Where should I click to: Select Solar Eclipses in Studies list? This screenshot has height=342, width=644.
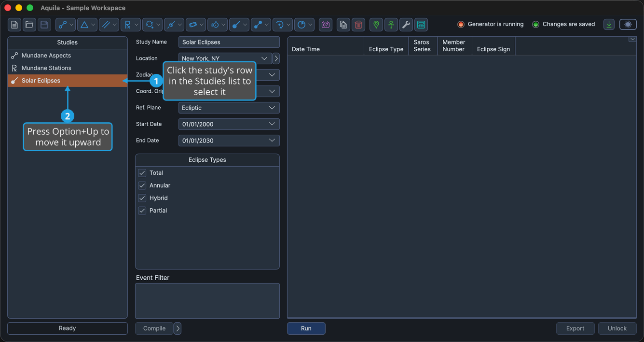pyautogui.click(x=68, y=81)
